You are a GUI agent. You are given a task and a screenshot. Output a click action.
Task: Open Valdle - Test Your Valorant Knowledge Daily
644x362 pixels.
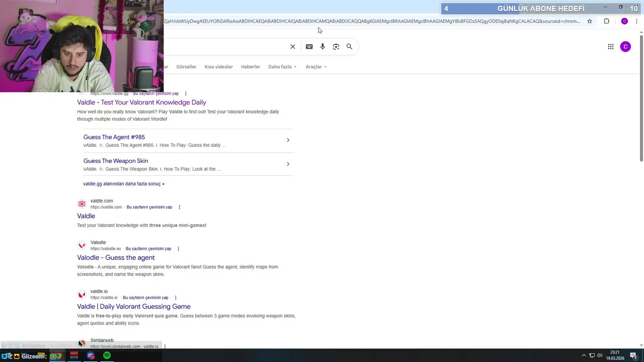tap(141, 103)
